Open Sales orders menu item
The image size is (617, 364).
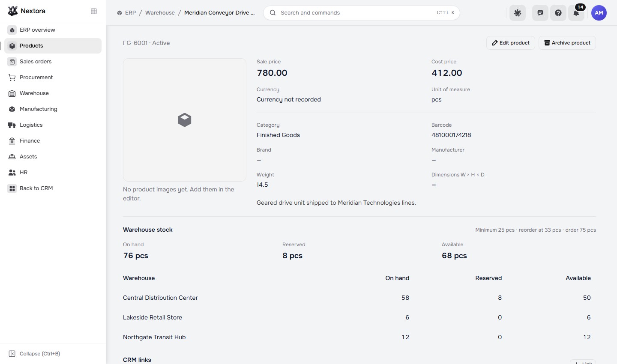(53, 62)
